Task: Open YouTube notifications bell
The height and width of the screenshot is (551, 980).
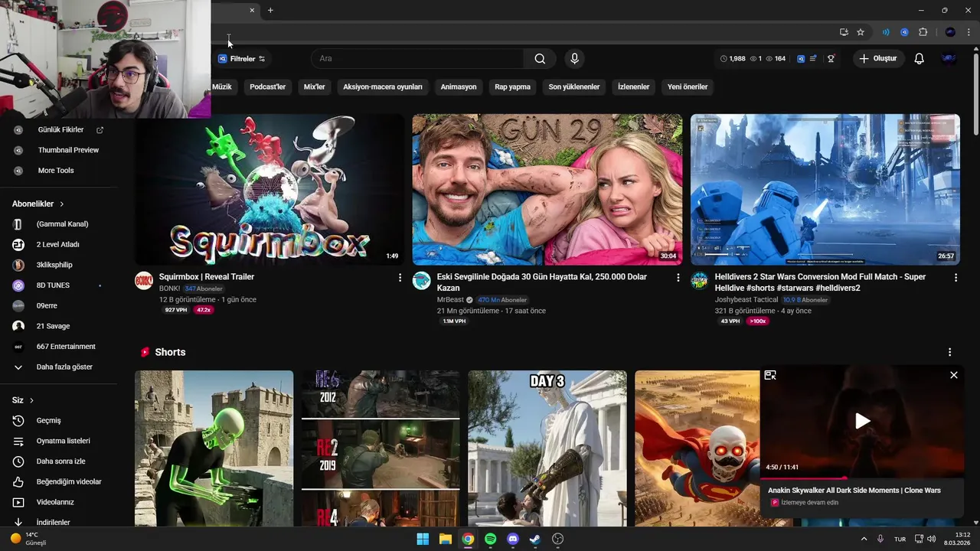Action: 920,59
